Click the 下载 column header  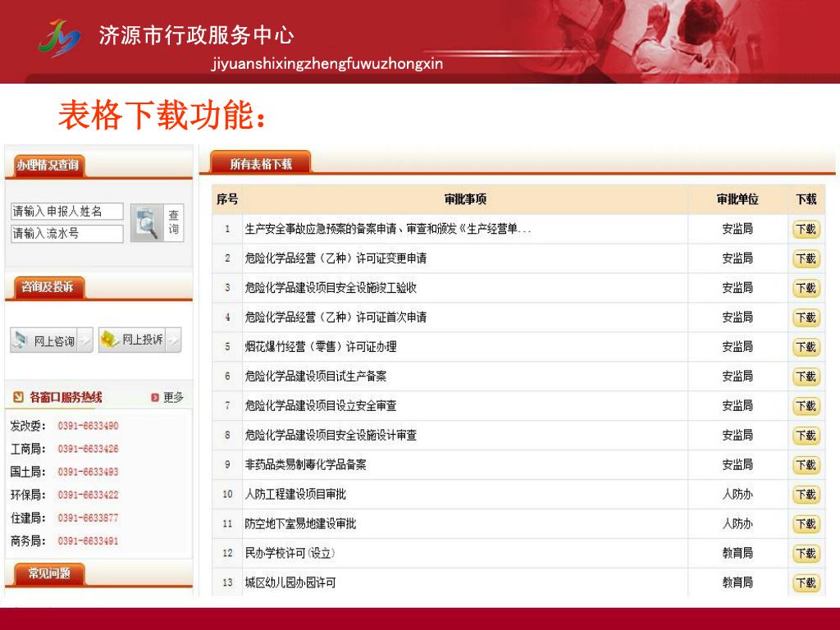[806, 199]
